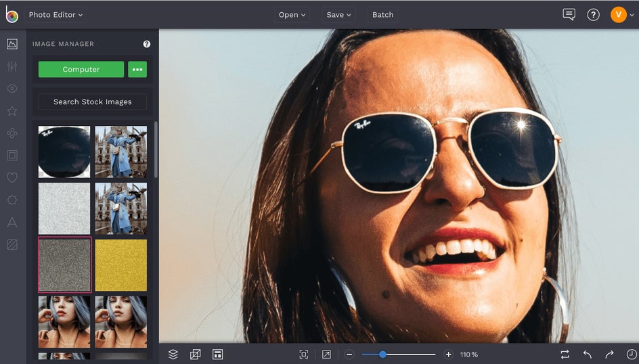This screenshot has width=639, height=364.
Task: Open the Frames tool in sidebar
Action: pos(12,156)
